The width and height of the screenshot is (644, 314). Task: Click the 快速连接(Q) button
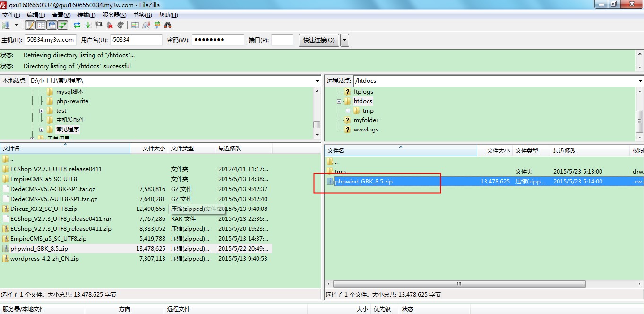pyautogui.click(x=318, y=40)
